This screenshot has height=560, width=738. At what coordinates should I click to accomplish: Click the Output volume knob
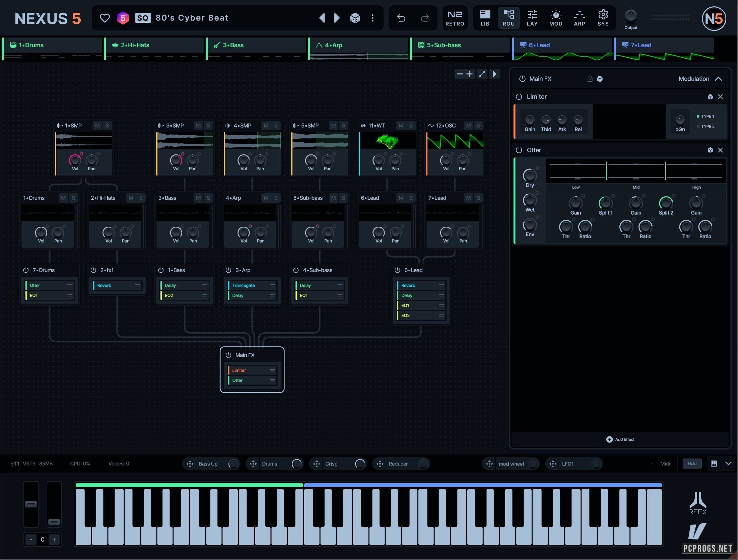click(x=631, y=16)
